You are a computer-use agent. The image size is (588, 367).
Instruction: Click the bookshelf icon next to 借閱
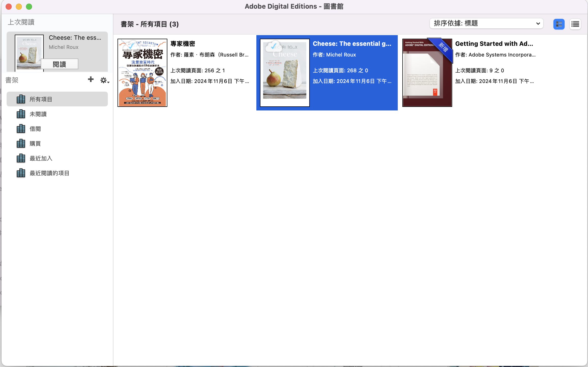pyautogui.click(x=21, y=129)
